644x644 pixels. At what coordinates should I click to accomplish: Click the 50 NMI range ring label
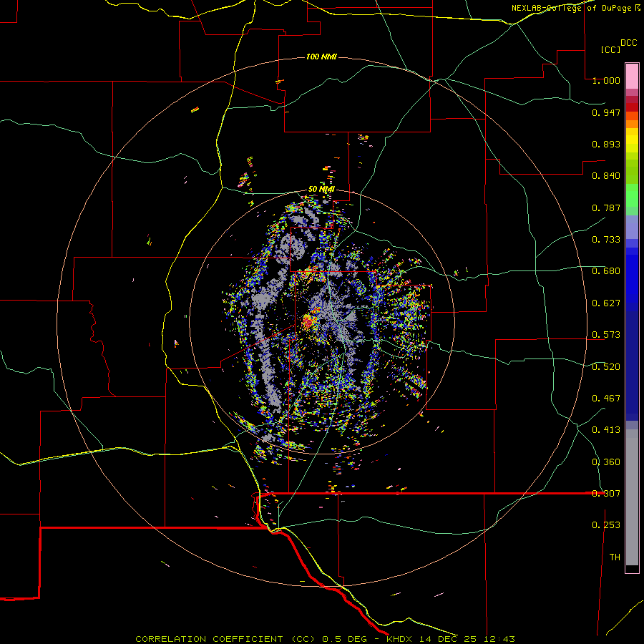321,190
